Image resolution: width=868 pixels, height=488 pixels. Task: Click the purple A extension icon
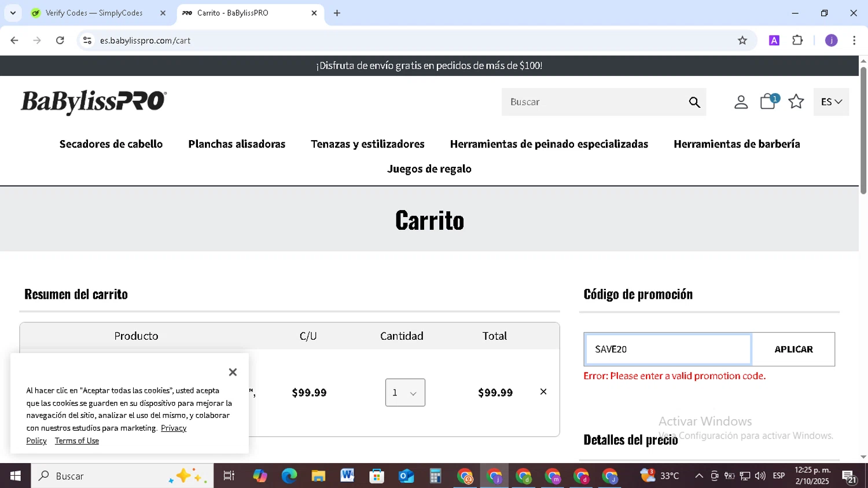coord(774,41)
